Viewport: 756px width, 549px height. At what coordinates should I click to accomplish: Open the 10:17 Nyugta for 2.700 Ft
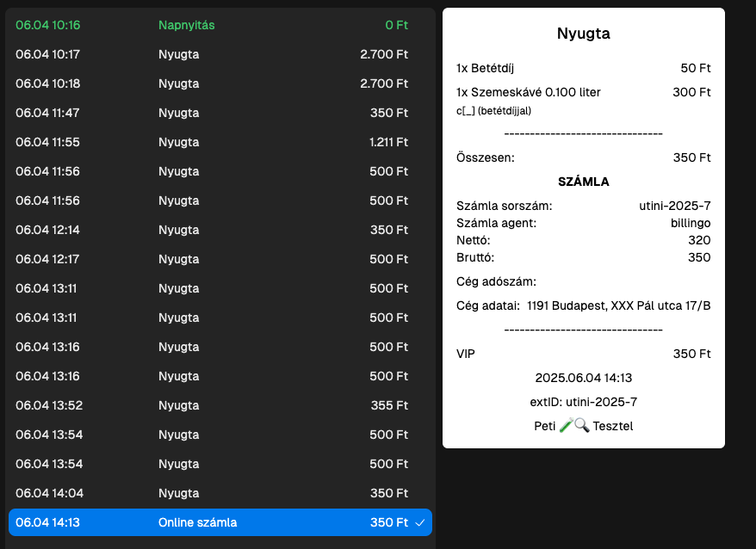(220, 54)
